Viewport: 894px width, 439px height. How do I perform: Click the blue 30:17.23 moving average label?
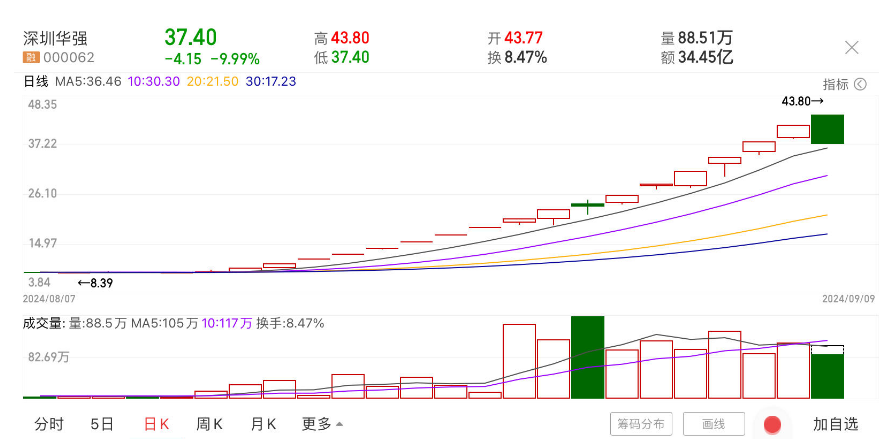coord(271,82)
